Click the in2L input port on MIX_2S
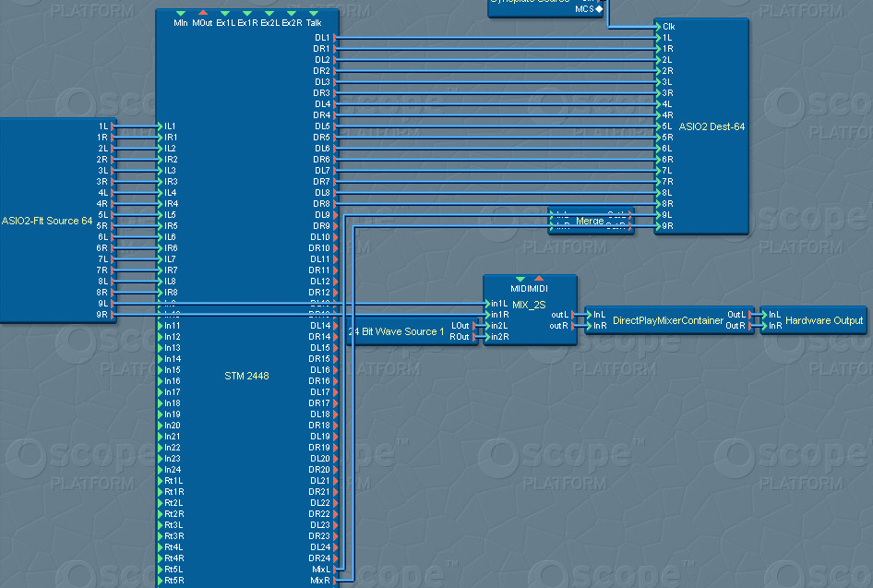Image resolution: width=873 pixels, height=588 pixels. (487, 326)
